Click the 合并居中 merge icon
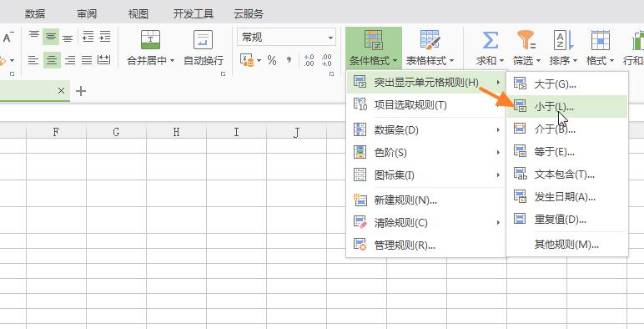This screenshot has width=644, height=329. (151, 40)
